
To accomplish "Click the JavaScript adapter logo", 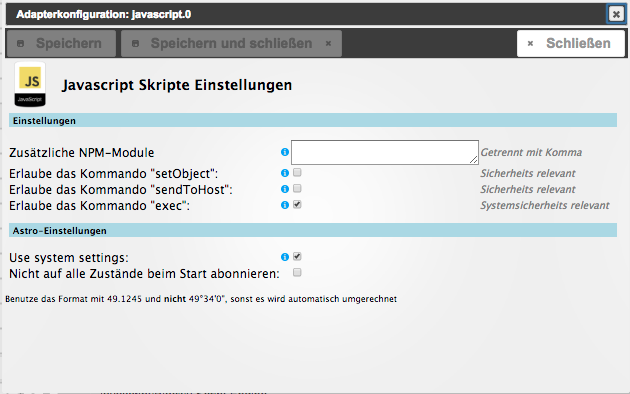I will coord(30,84).
